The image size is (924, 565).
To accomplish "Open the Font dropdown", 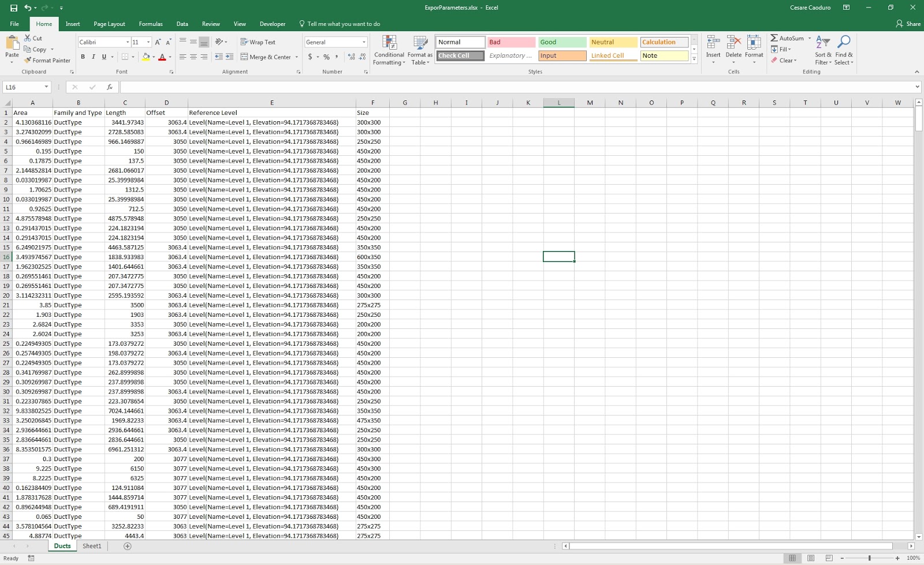I will point(128,42).
